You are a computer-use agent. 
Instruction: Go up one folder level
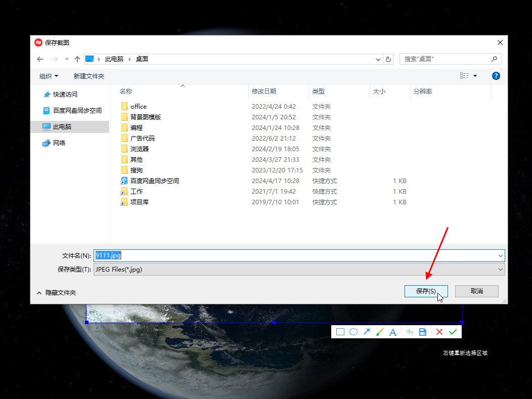click(x=77, y=59)
